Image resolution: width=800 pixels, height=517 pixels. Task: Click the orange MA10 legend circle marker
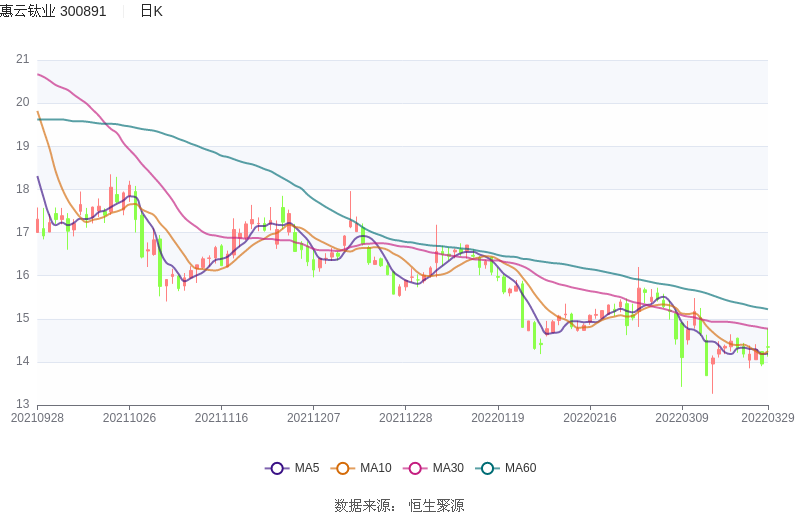pos(343,468)
